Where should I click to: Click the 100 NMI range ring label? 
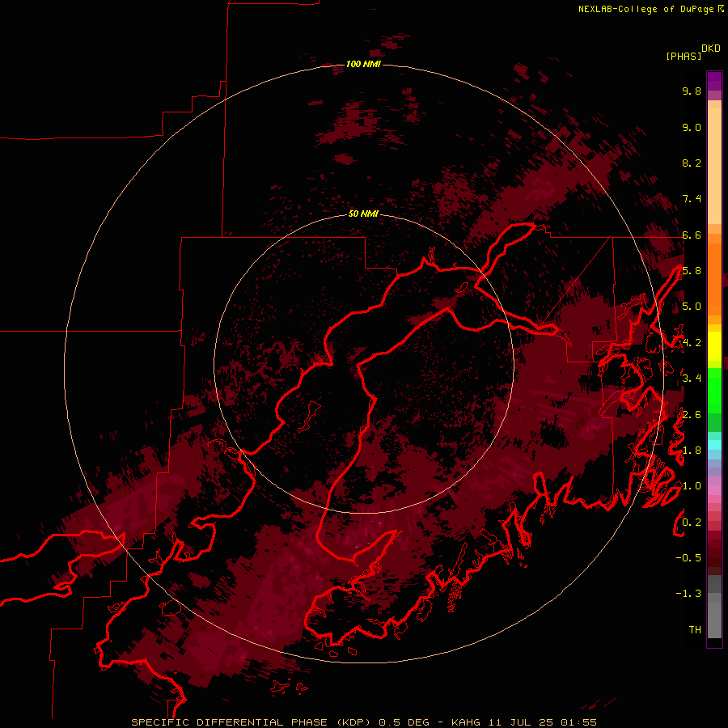tap(363, 64)
